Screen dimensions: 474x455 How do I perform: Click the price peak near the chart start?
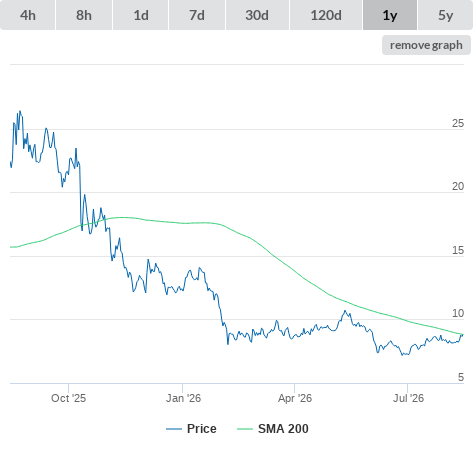click(x=20, y=112)
